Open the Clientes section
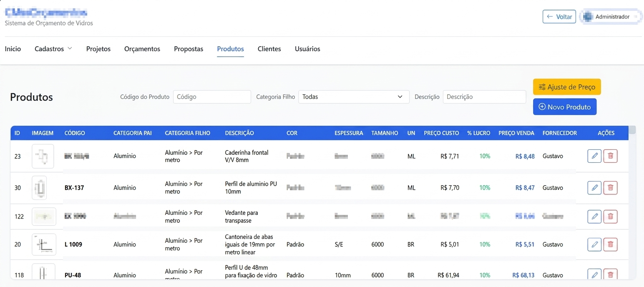 click(x=269, y=49)
